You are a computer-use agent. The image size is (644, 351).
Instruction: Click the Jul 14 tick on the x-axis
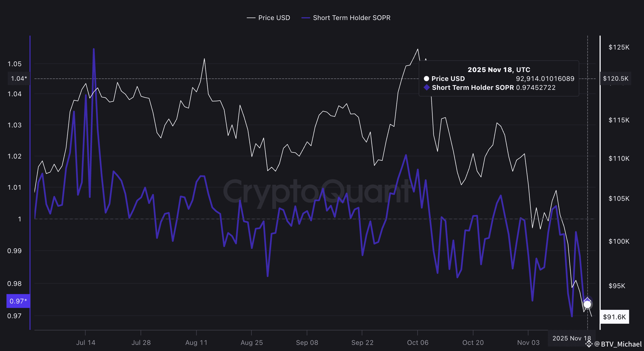[86, 342]
